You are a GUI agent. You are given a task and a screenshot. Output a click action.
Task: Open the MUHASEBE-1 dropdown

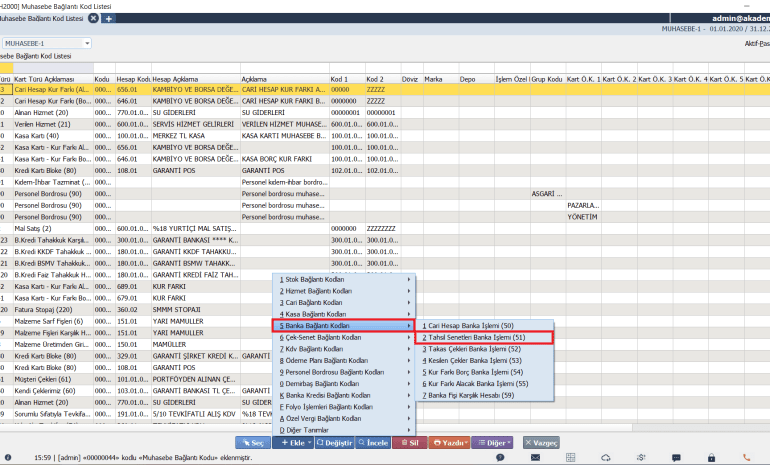pos(87,43)
